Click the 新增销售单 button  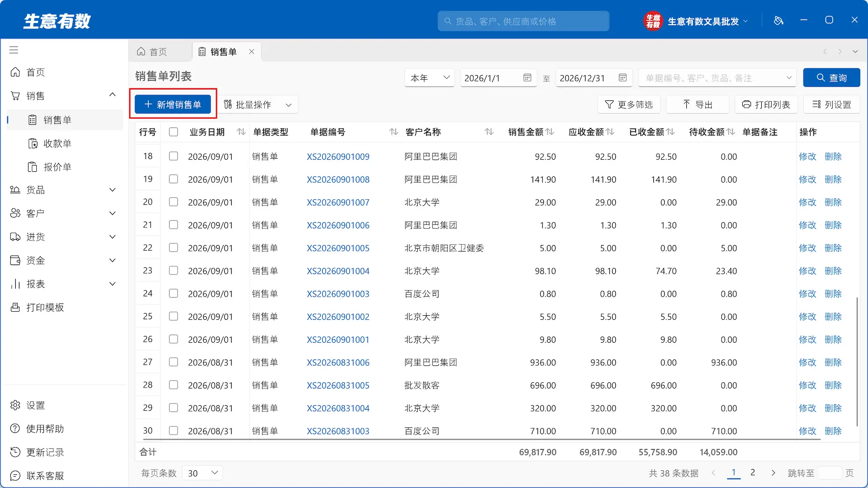[x=173, y=104]
